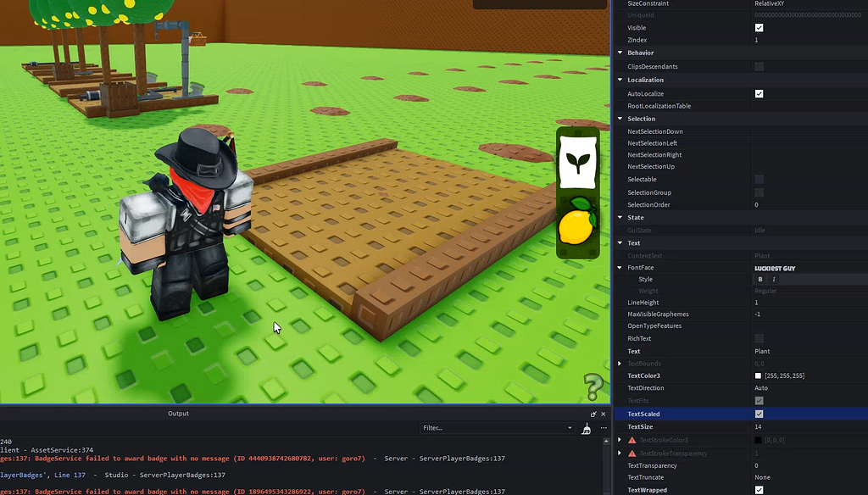Open the Output filter dropdown arrow

[x=570, y=428]
